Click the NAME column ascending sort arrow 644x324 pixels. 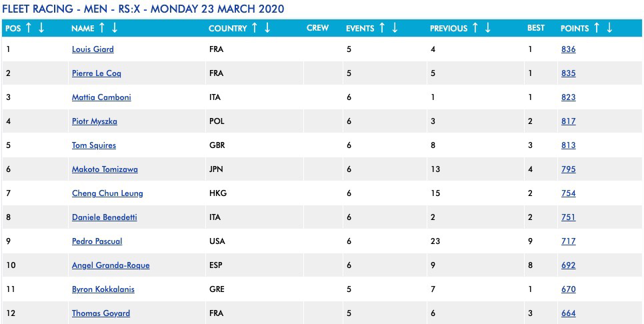point(102,28)
